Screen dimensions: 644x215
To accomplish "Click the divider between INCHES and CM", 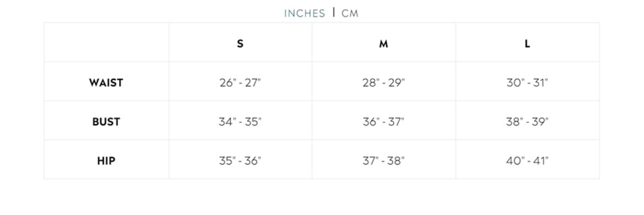I will click(333, 13).
